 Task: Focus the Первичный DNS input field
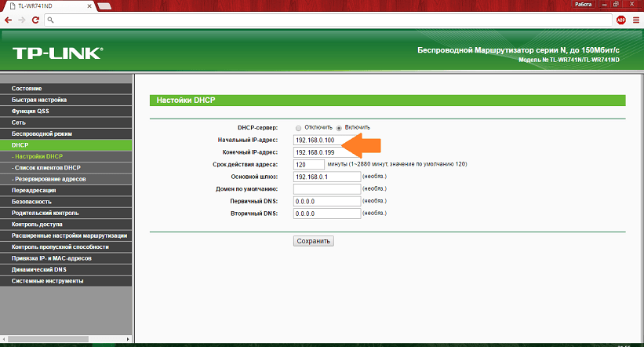[x=326, y=201]
